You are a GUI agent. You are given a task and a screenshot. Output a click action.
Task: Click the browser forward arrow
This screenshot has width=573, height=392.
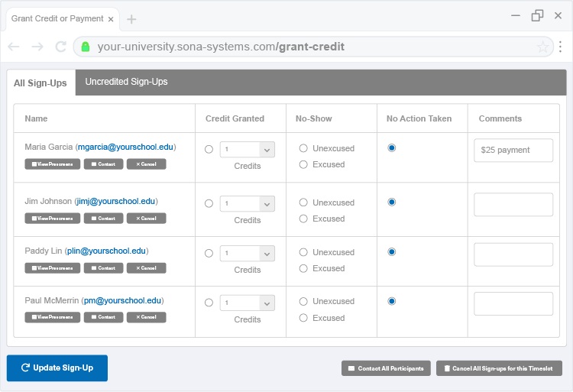37,47
